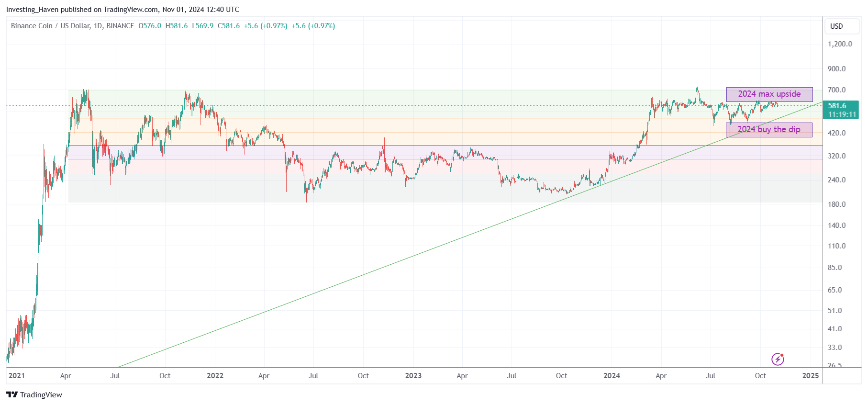Click the C581.6 close value
The height and width of the screenshot is (405, 868).
[x=229, y=26]
